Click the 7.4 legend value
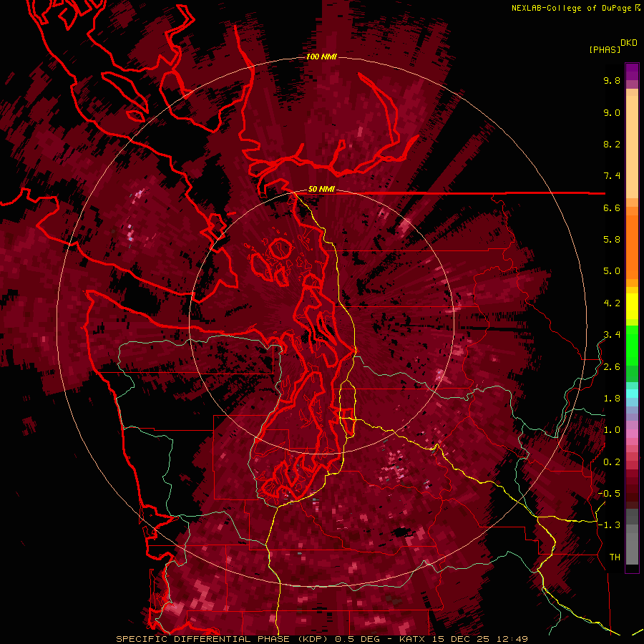The image size is (644, 644). coord(612,176)
